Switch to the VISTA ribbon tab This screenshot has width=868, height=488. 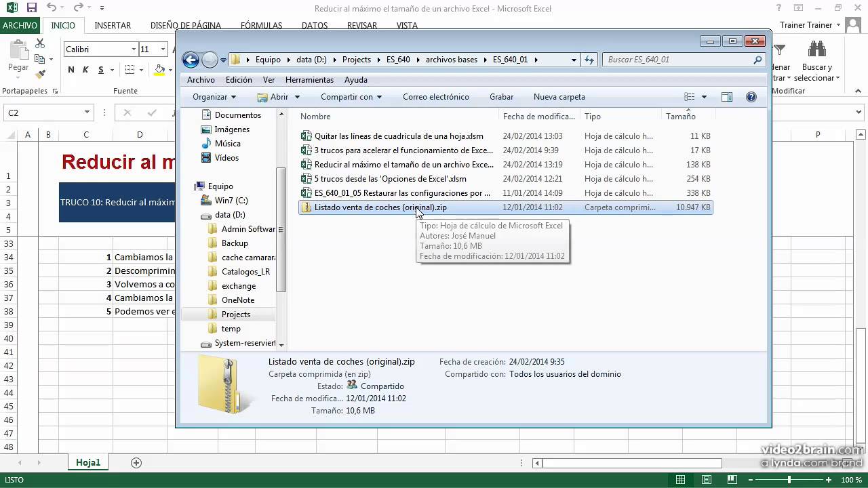pos(407,25)
